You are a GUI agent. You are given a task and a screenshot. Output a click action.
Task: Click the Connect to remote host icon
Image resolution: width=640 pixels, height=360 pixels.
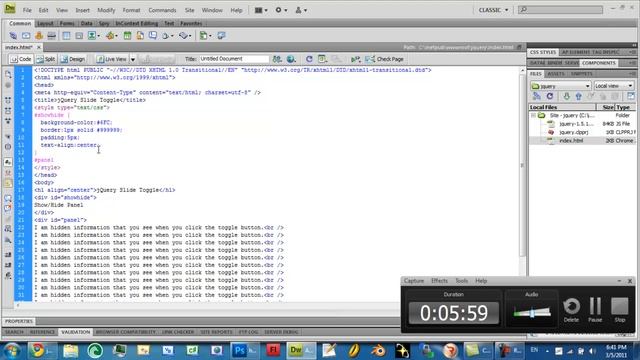(x=537, y=96)
